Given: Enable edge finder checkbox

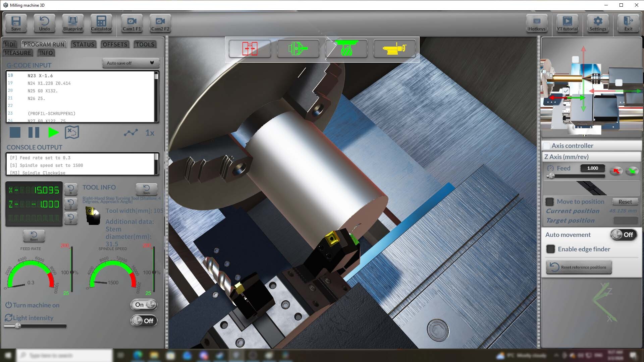Looking at the screenshot, I should (x=550, y=249).
